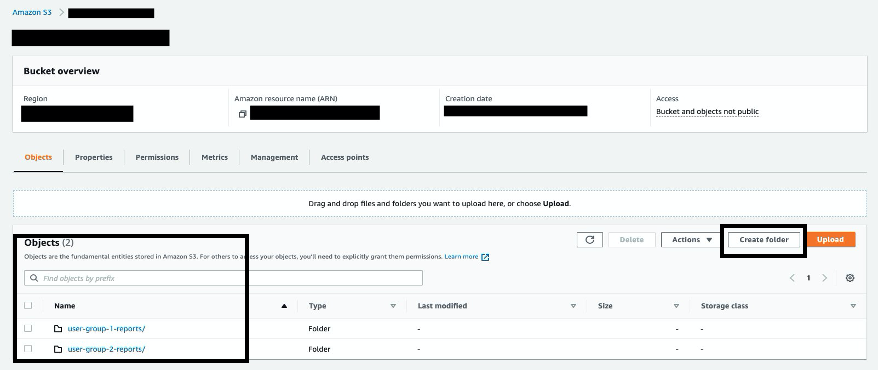Click Bucket and objects not public text
This screenshot has width=879, height=370.
pyautogui.click(x=707, y=112)
